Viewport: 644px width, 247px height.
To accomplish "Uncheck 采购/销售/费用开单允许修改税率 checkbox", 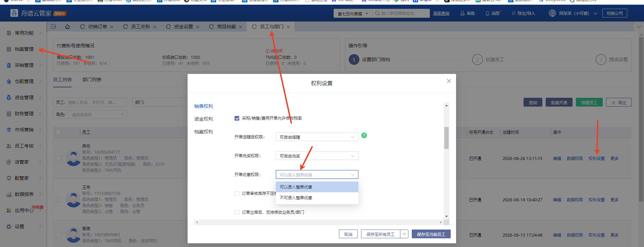I will [237, 118].
